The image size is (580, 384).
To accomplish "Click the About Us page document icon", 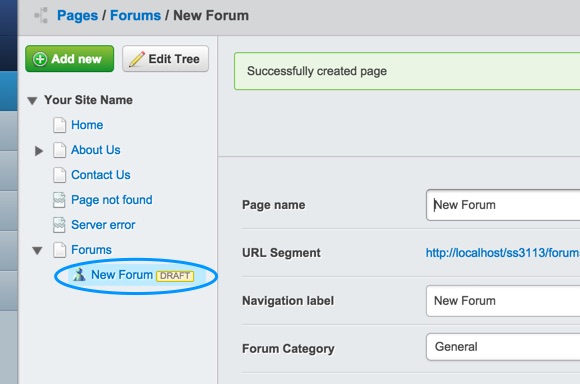I will tap(59, 150).
